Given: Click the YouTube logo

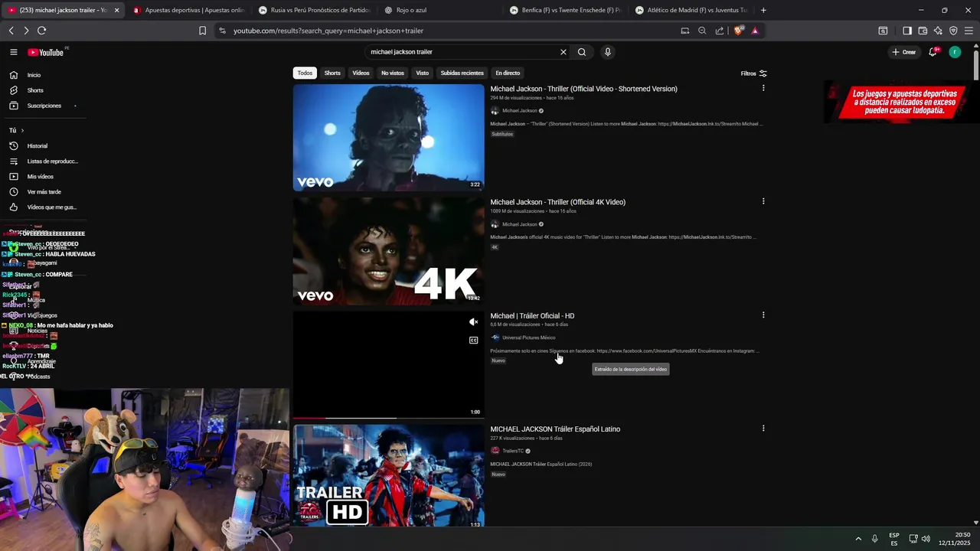Looking at the screenshot, I should [x=46, y=52].
